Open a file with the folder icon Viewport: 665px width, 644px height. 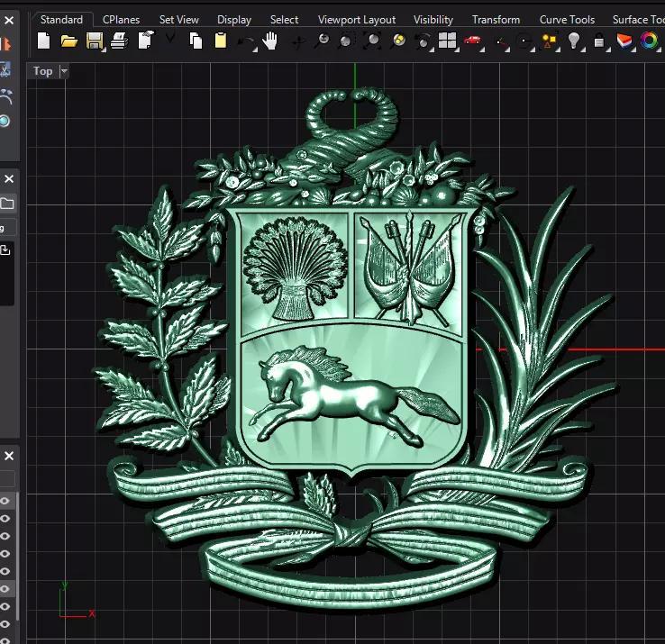click(68, 41)
